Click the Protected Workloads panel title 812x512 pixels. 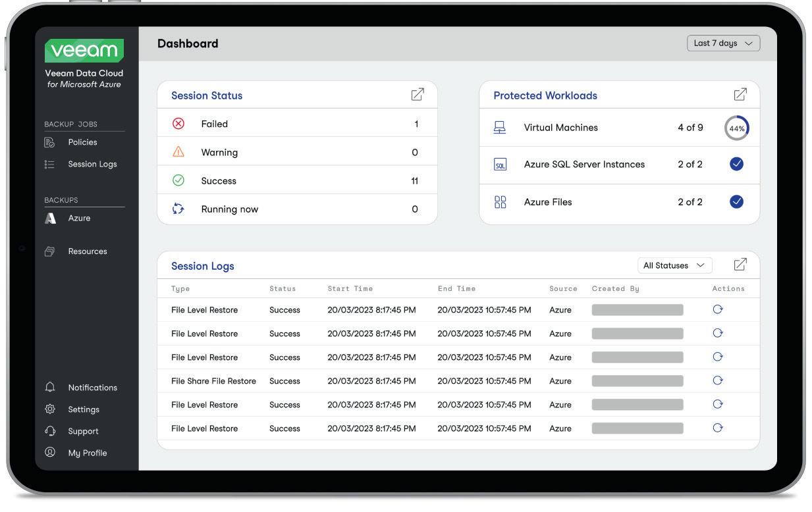545,95
